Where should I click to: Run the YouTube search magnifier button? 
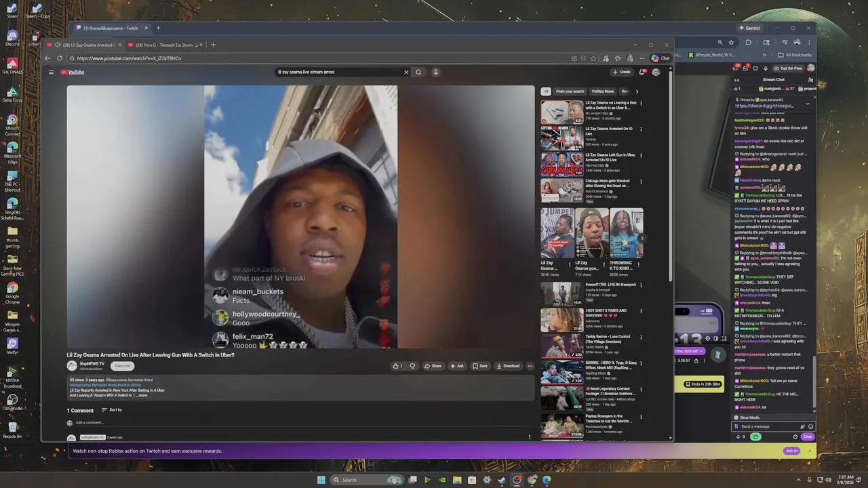[x=418, y=72]
